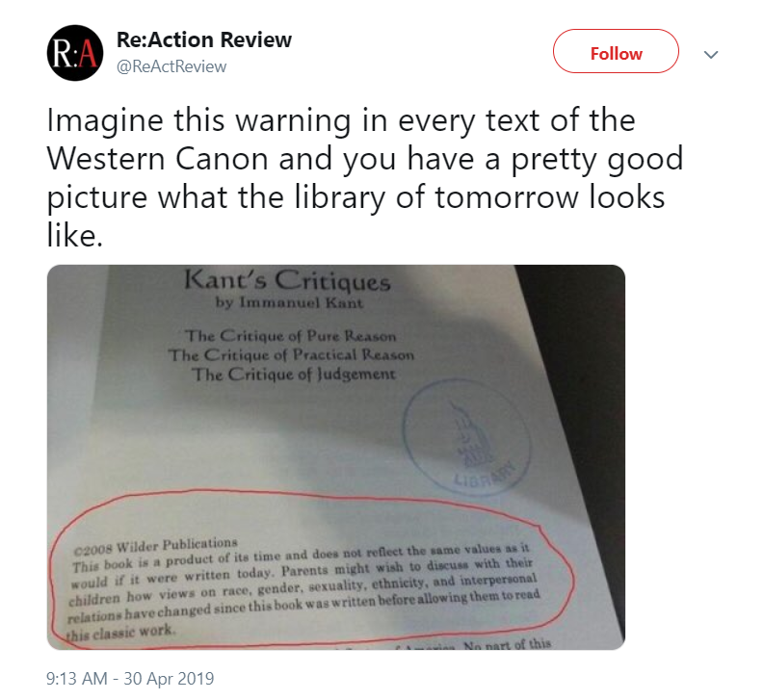Open the Re:Action Review display name link
Screen dimensions: 764x700
coord(203,39)
